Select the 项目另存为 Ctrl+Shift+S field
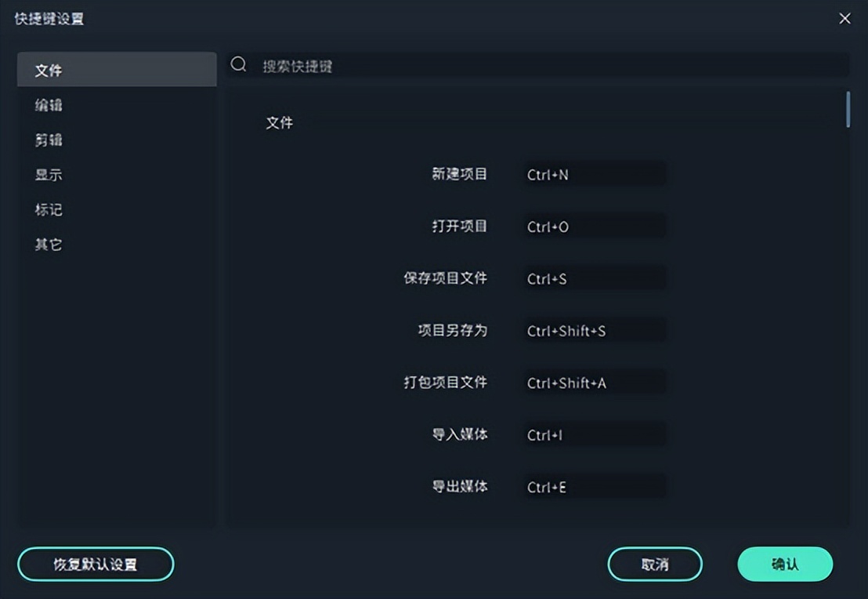The height and width of the screenshot is (599, 868). pos(594,331)
